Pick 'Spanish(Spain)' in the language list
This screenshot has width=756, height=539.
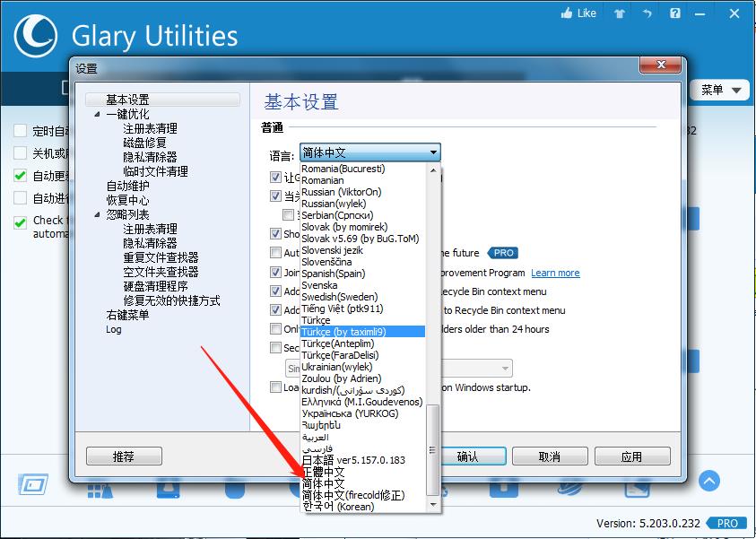pyautogui.click(x=334, y=274)
